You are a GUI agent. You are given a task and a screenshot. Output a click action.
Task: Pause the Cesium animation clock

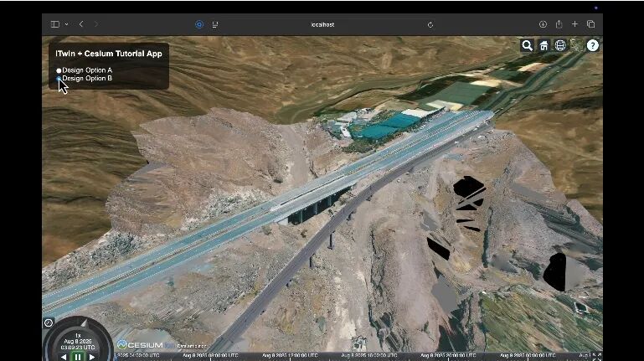(78, 357)
